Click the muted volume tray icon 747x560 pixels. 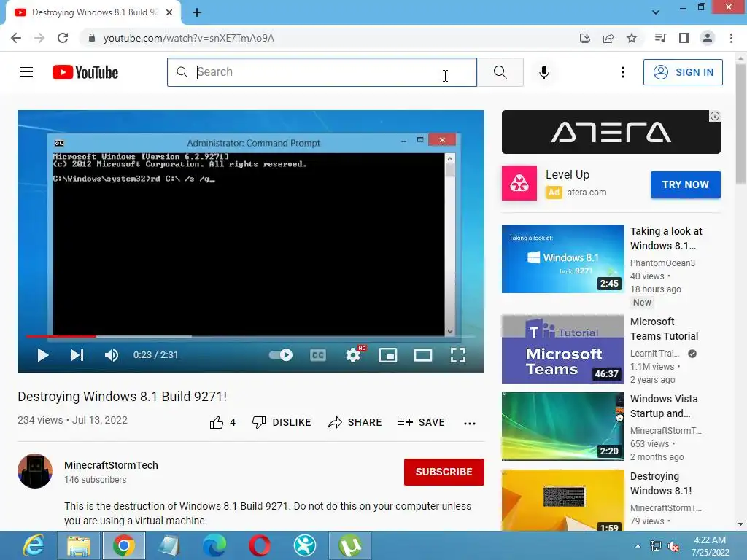click(x=673, y=546)
